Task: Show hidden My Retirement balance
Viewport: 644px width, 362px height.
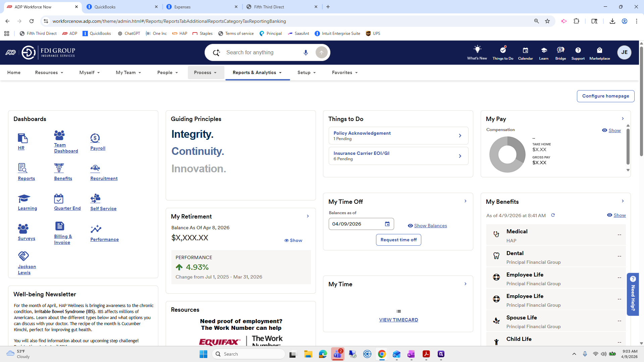Action: click(x=293, y=240)
